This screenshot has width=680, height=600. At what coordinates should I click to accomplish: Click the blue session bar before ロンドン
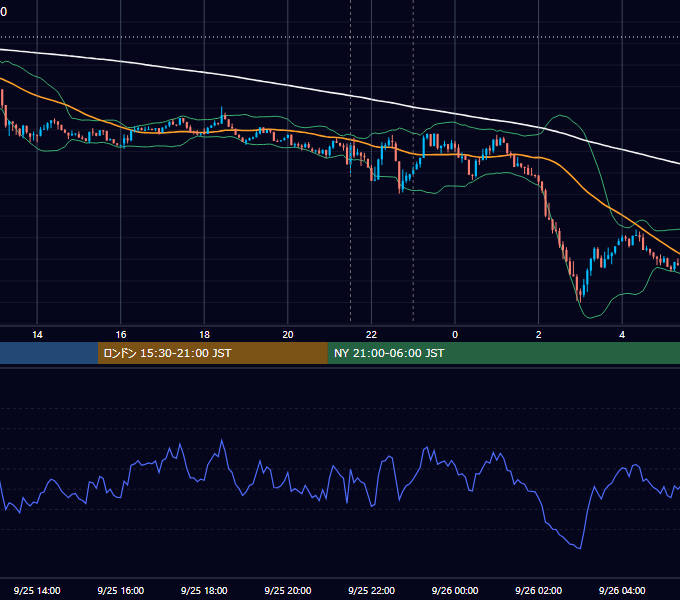[49, 353]
